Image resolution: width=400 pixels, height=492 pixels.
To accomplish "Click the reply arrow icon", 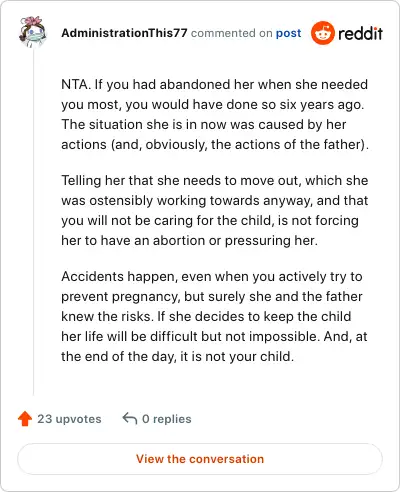I will pos(130,418).
